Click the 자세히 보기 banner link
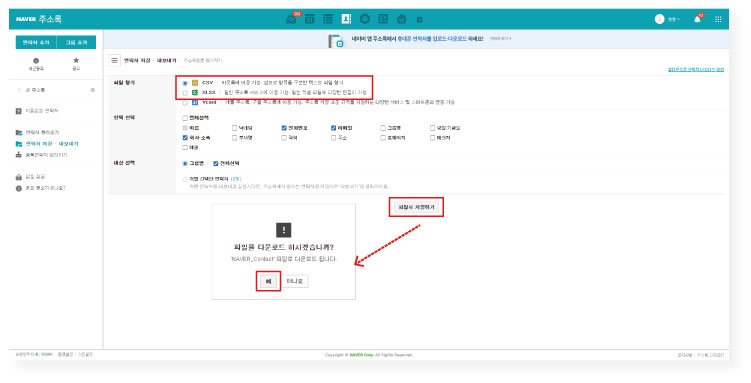 tap(500, 39)
